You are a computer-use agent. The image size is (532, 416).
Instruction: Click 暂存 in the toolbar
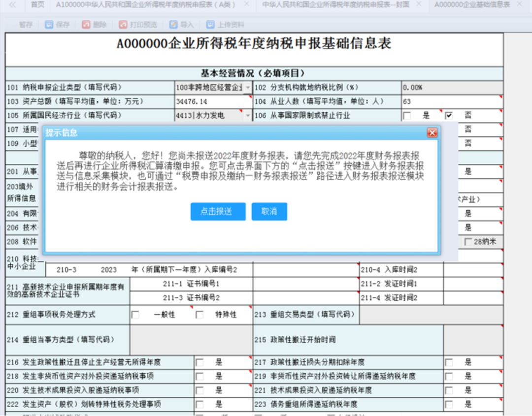coord(26,25)
